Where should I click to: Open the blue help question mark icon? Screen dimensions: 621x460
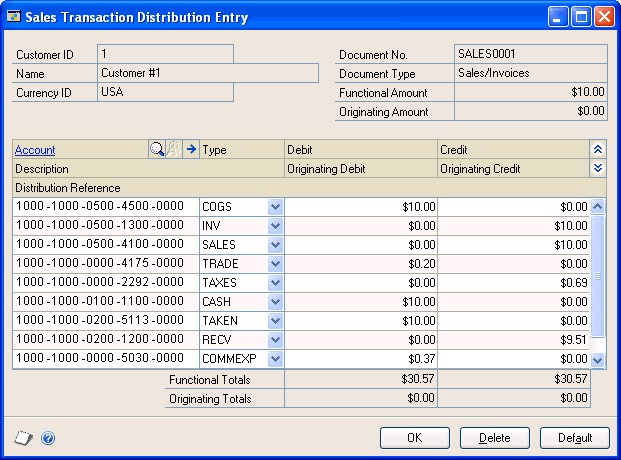pos(48,438)
